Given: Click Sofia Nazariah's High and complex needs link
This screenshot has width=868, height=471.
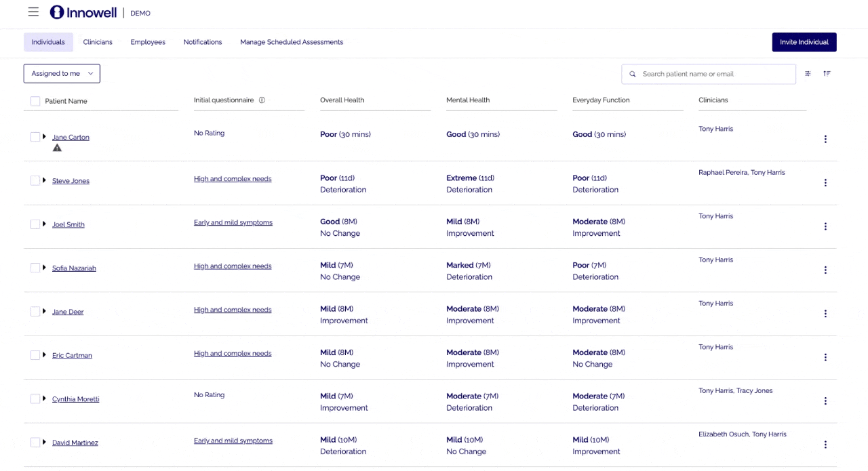Looking at the screenshot, I should coord(233,266).
